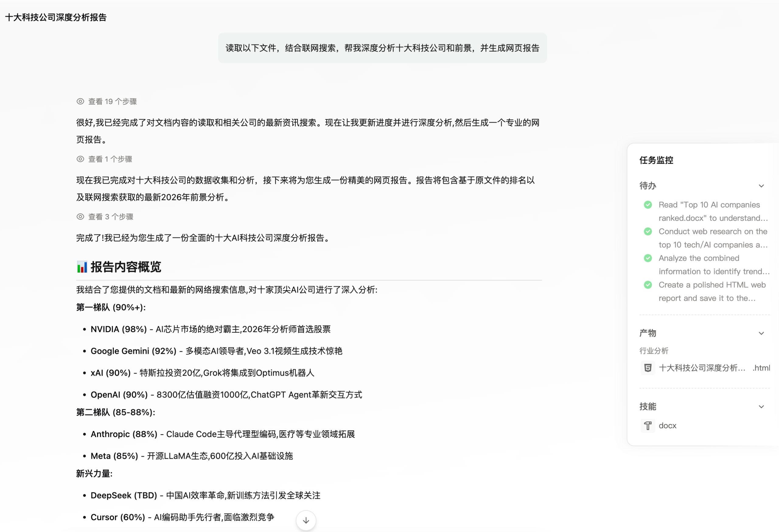Expand the "查看 19 个步骤" steps link
This screenshot has height=532, width=779.
click(112, 102)
